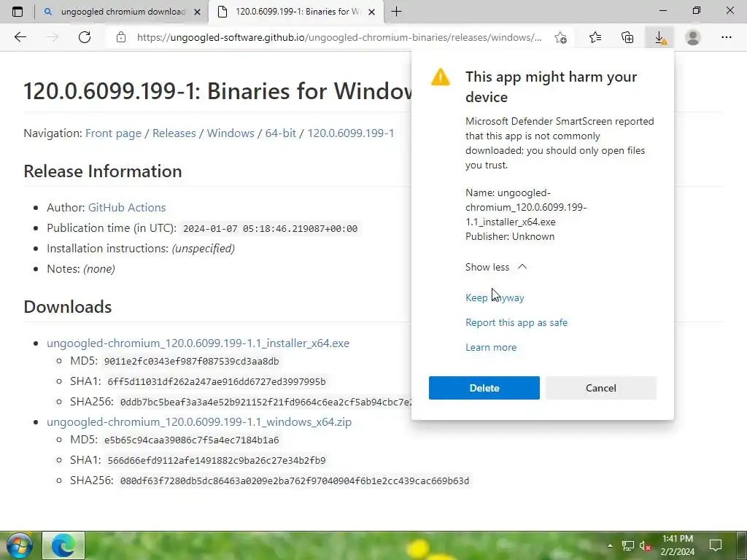Viewport: 747px width, 560px height.
Task: Choose Keep anyway for the download
Action: click(x=495, y=297)
